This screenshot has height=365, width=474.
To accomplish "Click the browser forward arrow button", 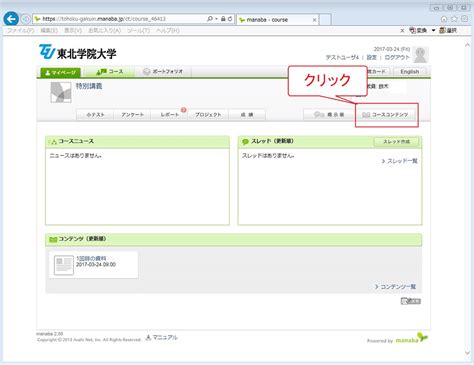I will (26, 19).
